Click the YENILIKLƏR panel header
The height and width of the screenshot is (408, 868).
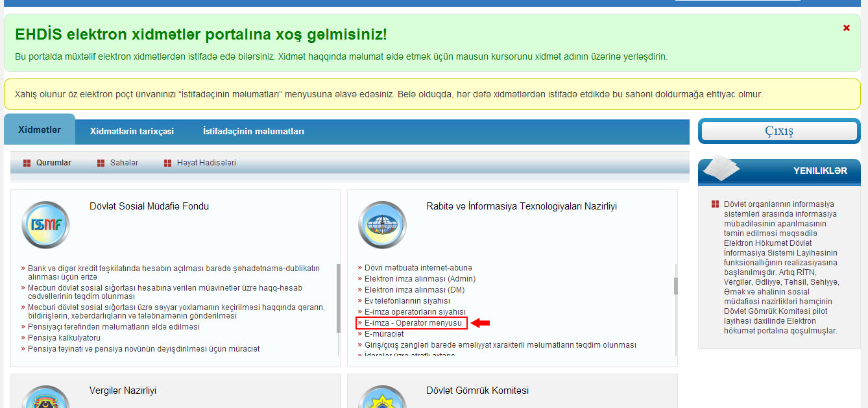point(779,171)
